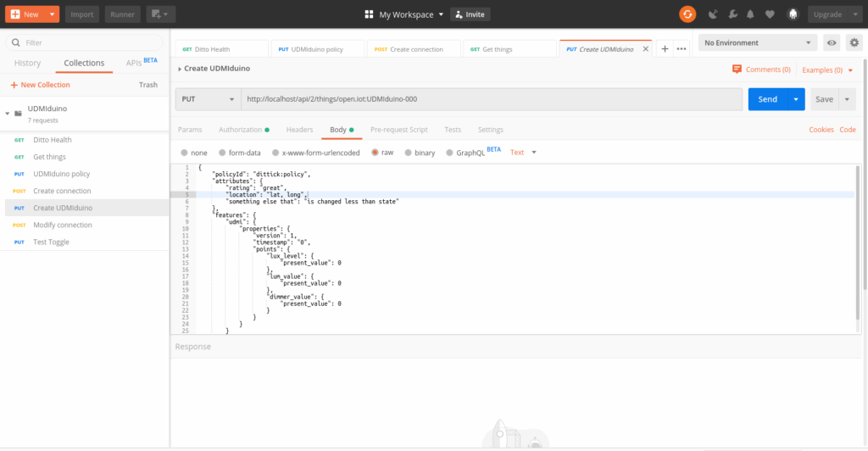Click the Save button
This screenshot has height=451, width=868.
tap(824, 99)
